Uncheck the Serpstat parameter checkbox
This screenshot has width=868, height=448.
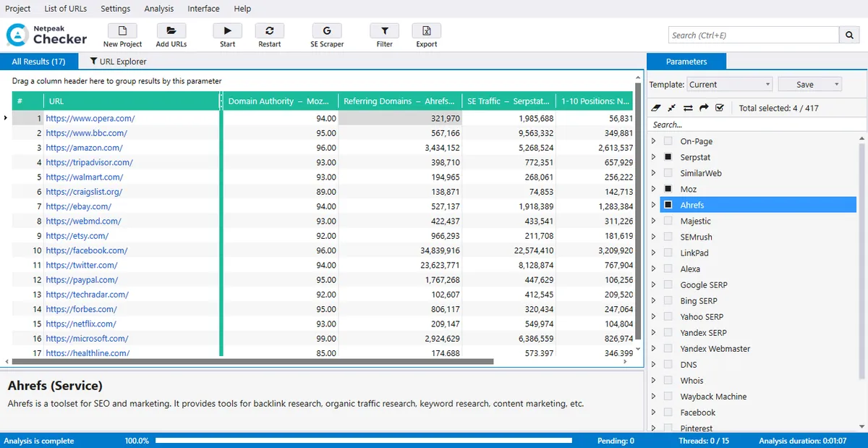coord(668,158)
